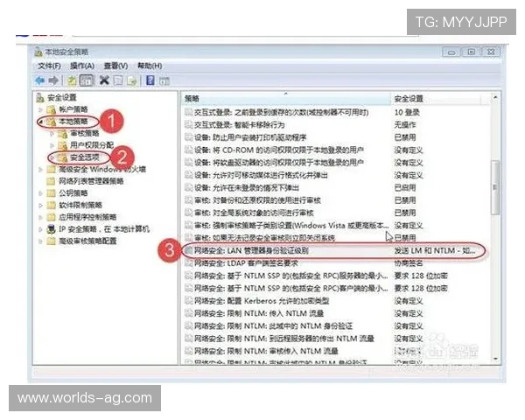Click policy icon of 网络安全: LDAP 客户端签名要求
This screenshot has height=420, width=525.
[x=188, y=263]
